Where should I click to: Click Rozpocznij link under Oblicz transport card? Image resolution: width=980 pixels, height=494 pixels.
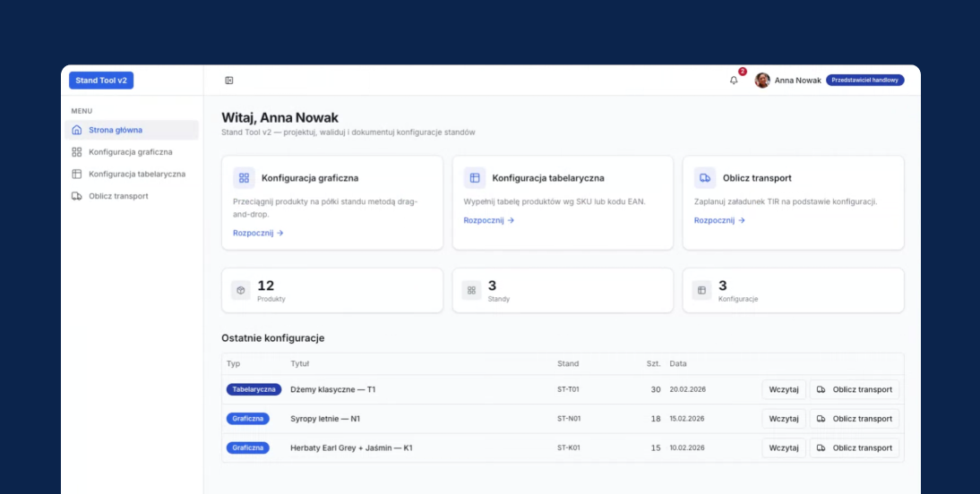[719, 220]
